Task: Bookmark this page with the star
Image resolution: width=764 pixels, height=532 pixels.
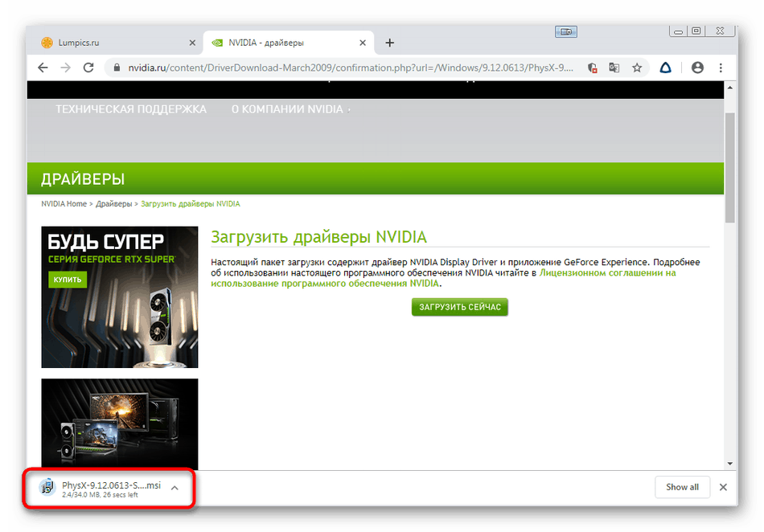Action: pyautogui.click(x=637, y=68)
